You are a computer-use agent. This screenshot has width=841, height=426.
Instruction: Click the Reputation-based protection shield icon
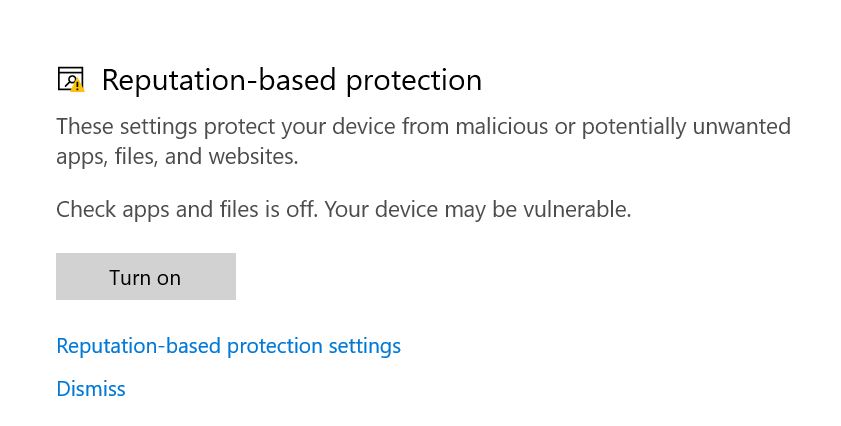coord(70,80)
